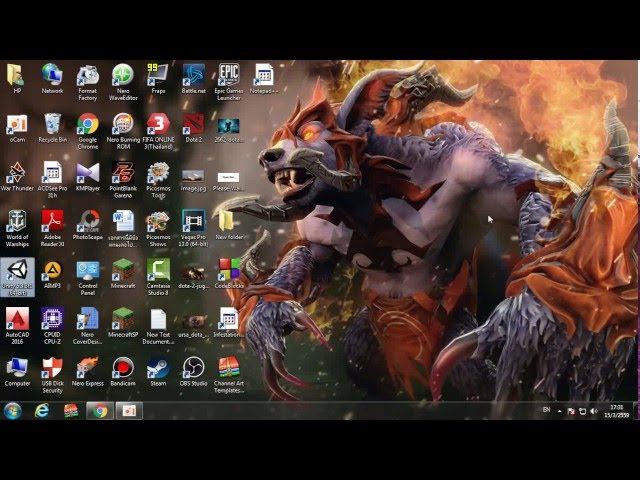The width and height of the screenshot is (640, 480).
Task: Switch to Chrome in the taskbar
Action: [100, 411]
